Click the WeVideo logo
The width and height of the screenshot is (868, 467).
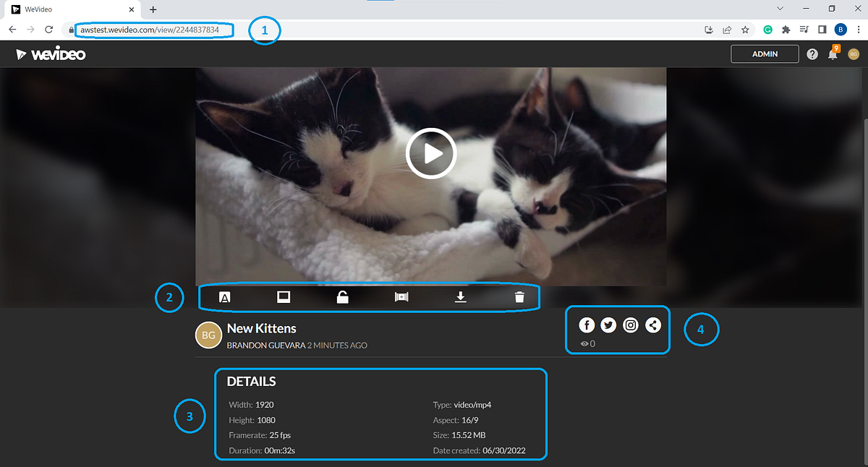pyautogui.click(x=51, y=53)
